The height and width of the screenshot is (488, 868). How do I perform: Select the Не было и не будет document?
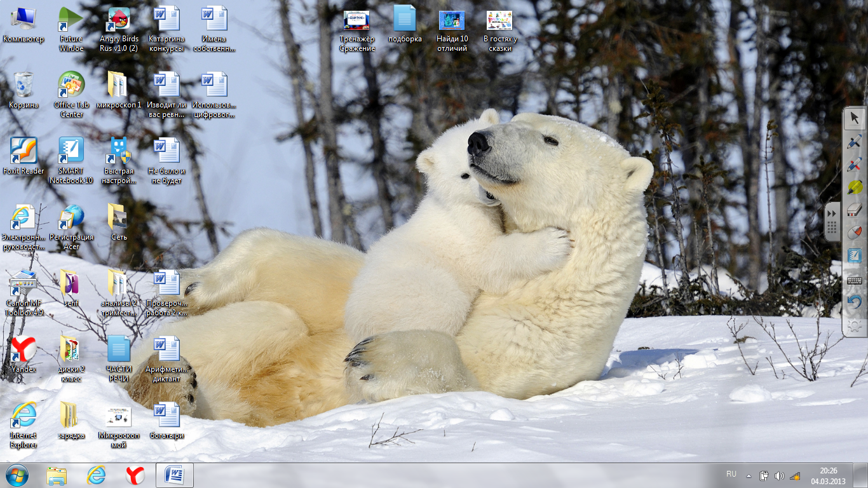point(166,161)
